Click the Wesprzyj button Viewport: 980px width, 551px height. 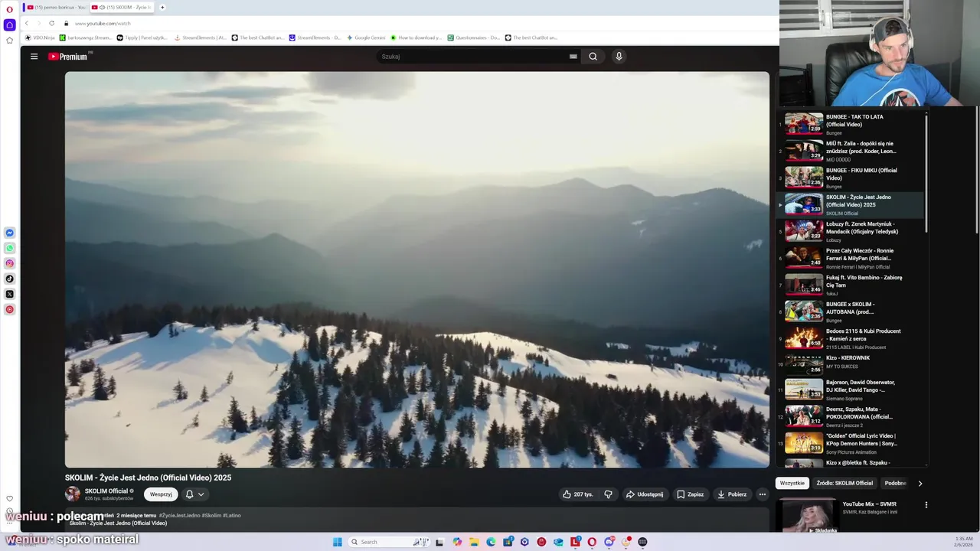(x=161, y=494)
